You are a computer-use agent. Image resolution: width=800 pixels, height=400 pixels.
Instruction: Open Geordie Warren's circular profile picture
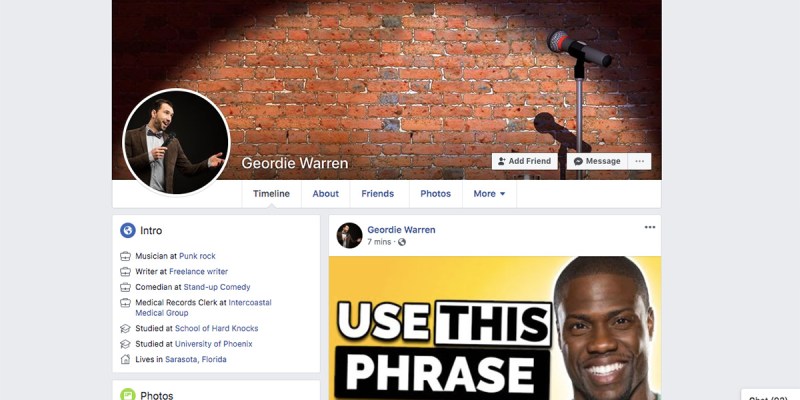pyautogui.click(x=177, y=143)
